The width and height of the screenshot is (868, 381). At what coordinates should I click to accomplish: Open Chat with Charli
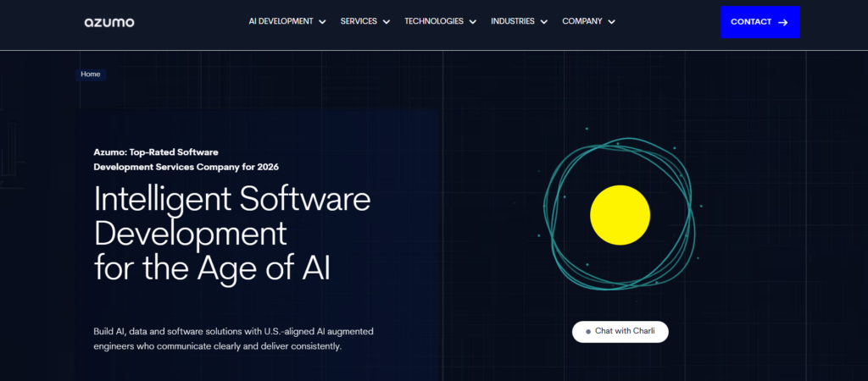(x=620, y=332)
